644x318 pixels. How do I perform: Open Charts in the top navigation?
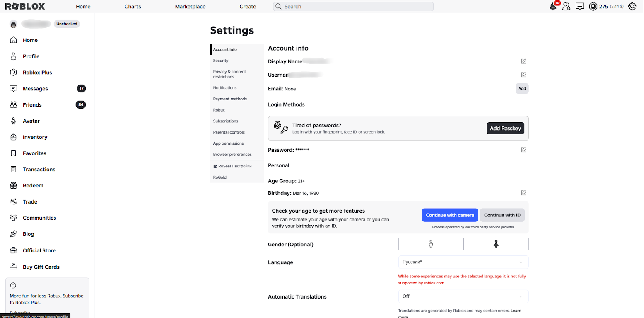click(133, 7)
